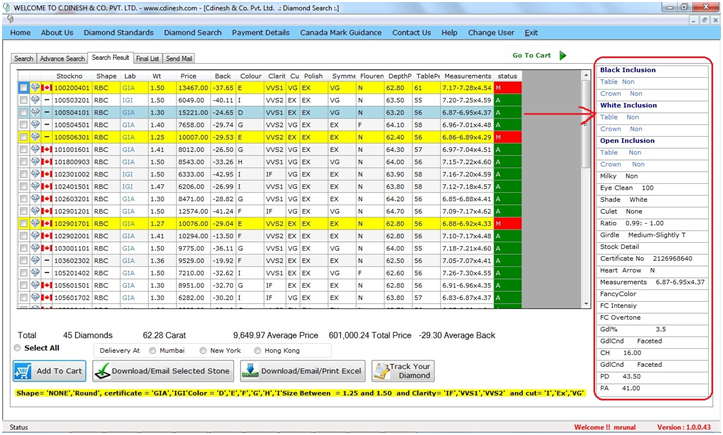Click the Canada flag icon for 102301002
Screen dimensions: 723x435
point(47,174)
